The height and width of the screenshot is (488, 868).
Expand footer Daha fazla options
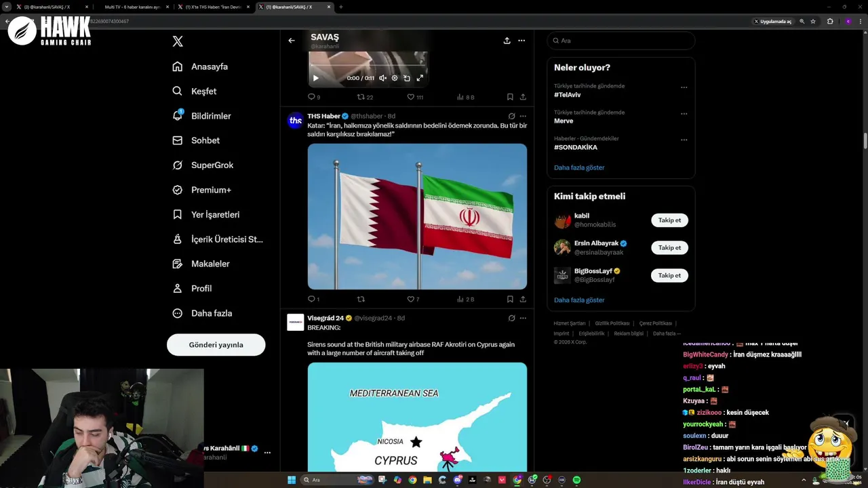click(x=666, y=333)
